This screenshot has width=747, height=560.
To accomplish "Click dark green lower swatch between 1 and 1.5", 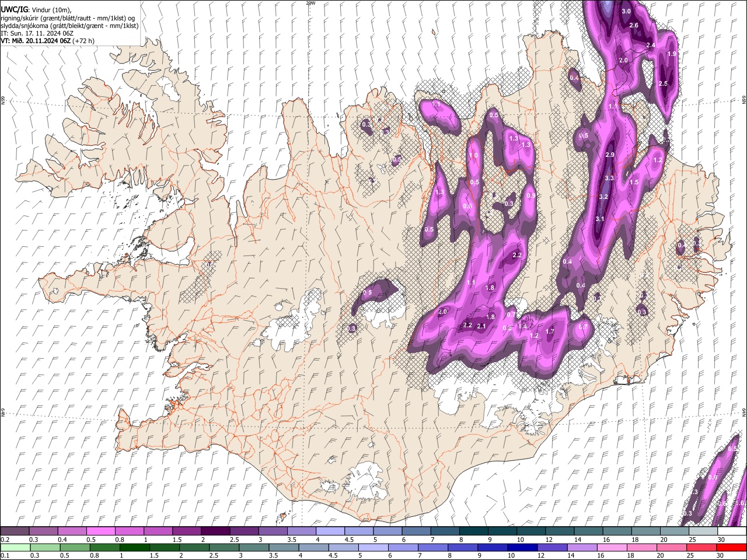I will (134, 547).
